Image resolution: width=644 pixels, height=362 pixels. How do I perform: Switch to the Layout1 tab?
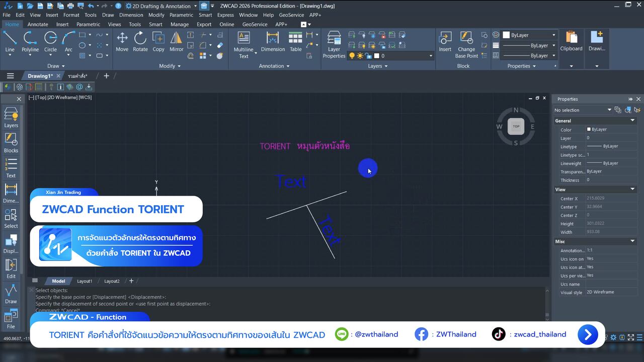tap(85, 281)
